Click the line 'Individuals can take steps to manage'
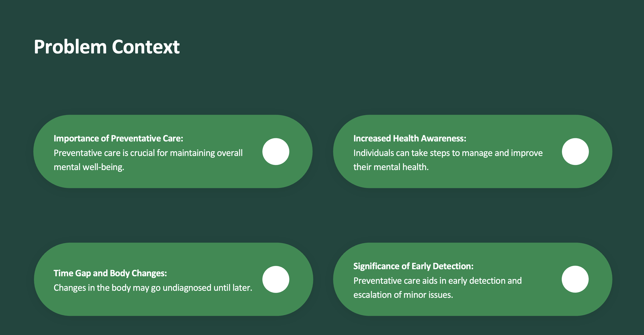Viewport: 644px width, 335px height. [x=448, y=153]
